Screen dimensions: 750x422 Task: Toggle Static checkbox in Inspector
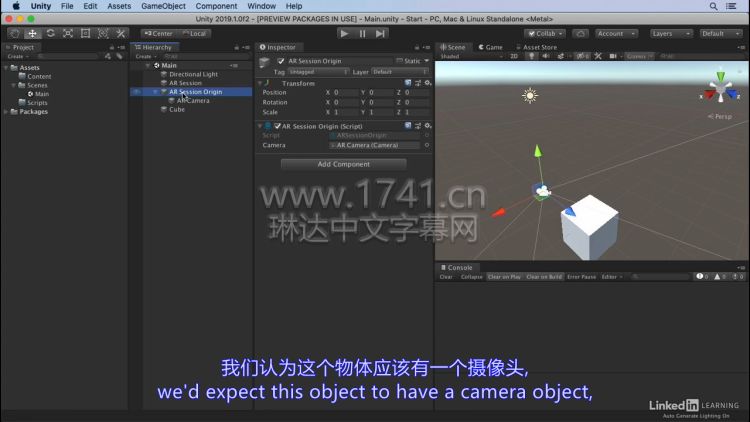[x=399, y=61]
